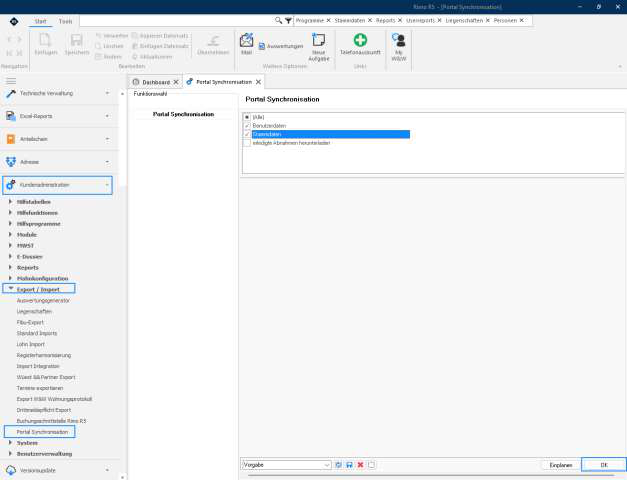The image size is (627, 480).
Task: Select Portal Synchronisation under Funktionswahl
Action: pos(184,114)
